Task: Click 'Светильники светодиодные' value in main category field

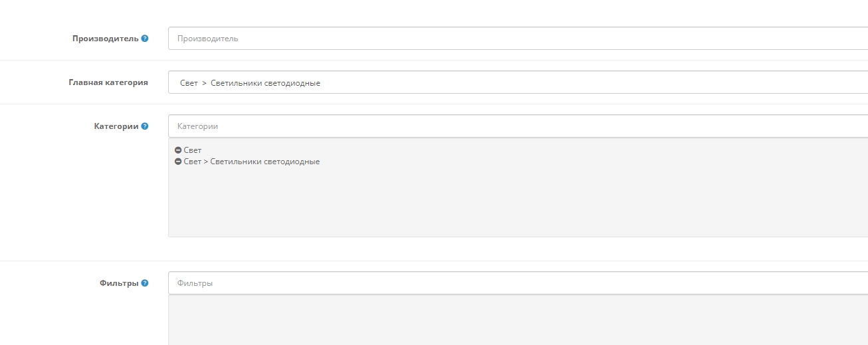Action: [265, 83]
